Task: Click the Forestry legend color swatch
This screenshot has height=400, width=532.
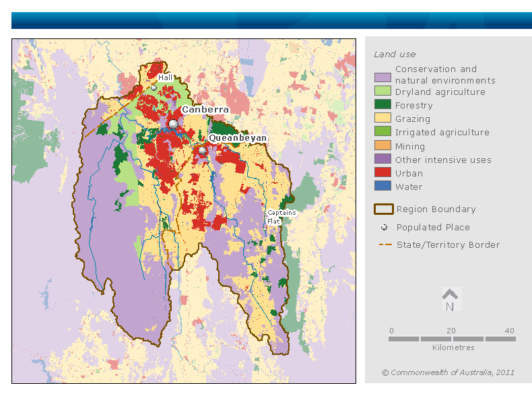Action: 383,104
